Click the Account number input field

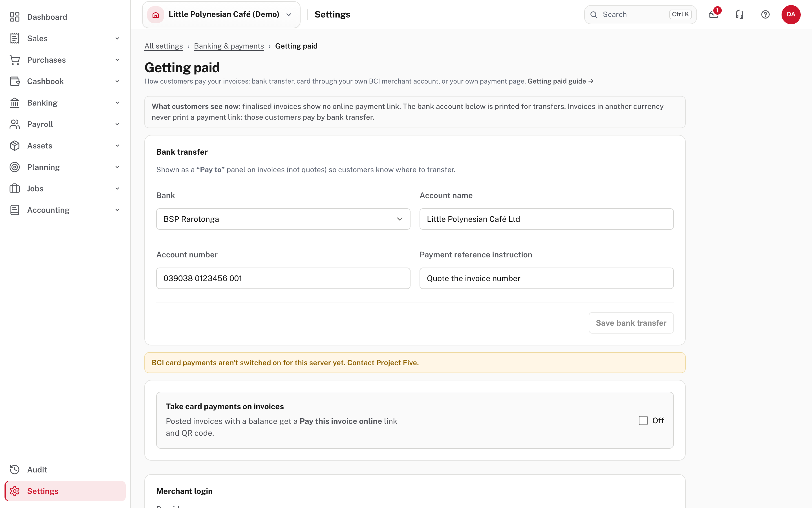[283, 278]
